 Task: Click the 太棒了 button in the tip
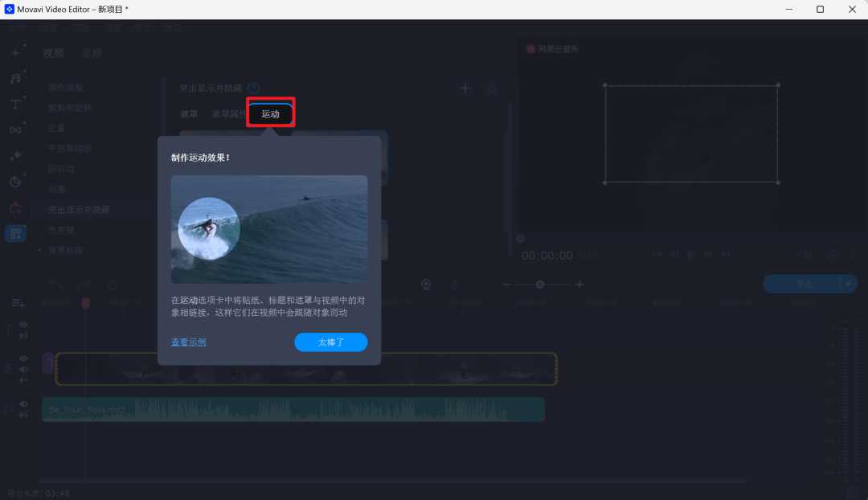point(330,342)
